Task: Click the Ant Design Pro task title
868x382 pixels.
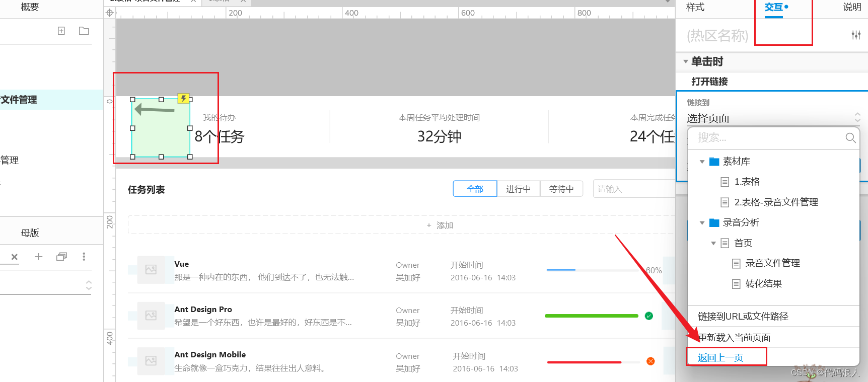Action: pyautogui.click(x=203, y=310)
